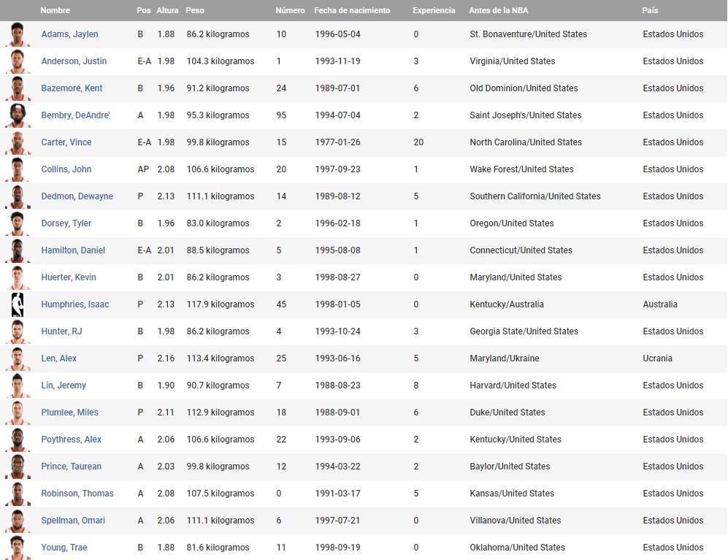
Task: Click the NBA logo placeholder for Isaac Humphries
Action: coord(18,304)
